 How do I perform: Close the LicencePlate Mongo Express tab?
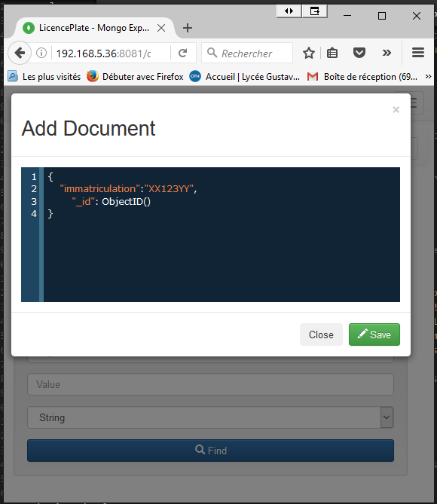[161, 28]
